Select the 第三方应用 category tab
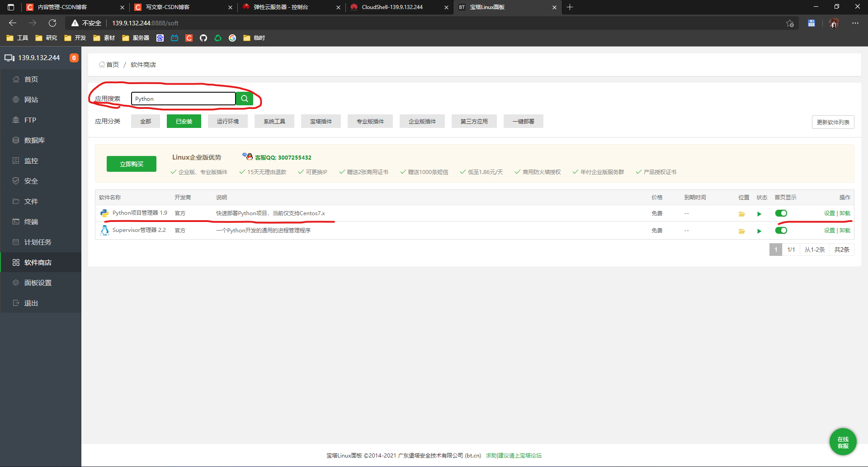The height and width of the screenshot is (467, 868). point(474,121)
